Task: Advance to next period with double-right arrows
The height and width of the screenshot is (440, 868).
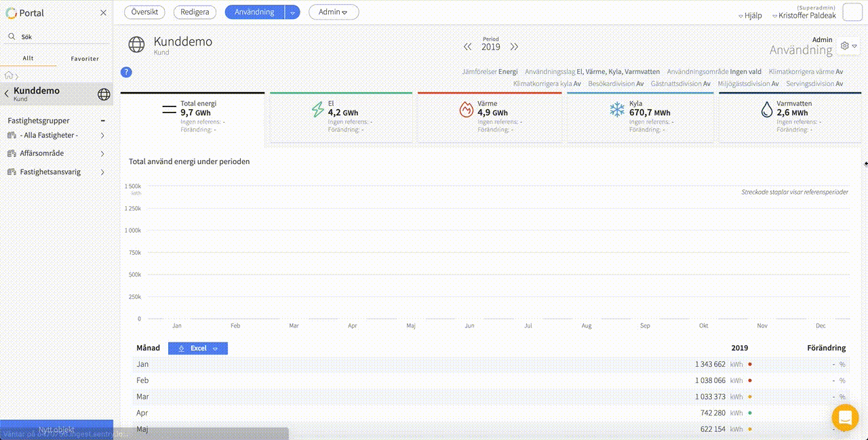Action: 514,47
